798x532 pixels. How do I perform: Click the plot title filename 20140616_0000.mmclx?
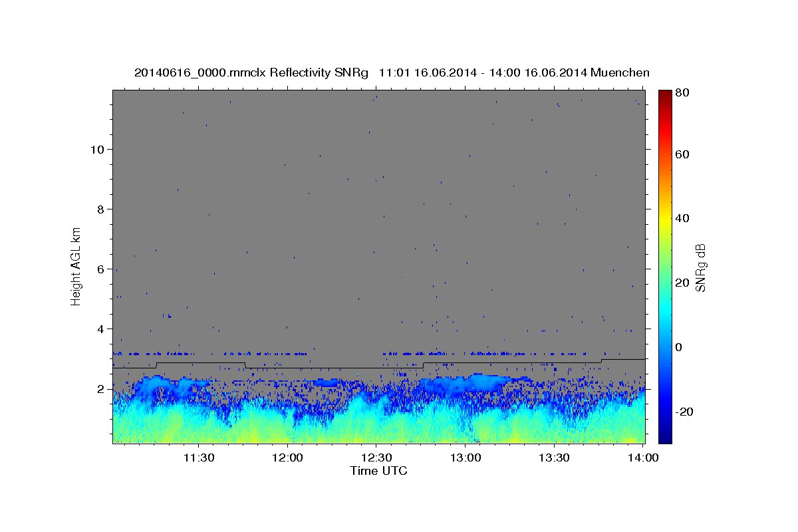[200, 72]
